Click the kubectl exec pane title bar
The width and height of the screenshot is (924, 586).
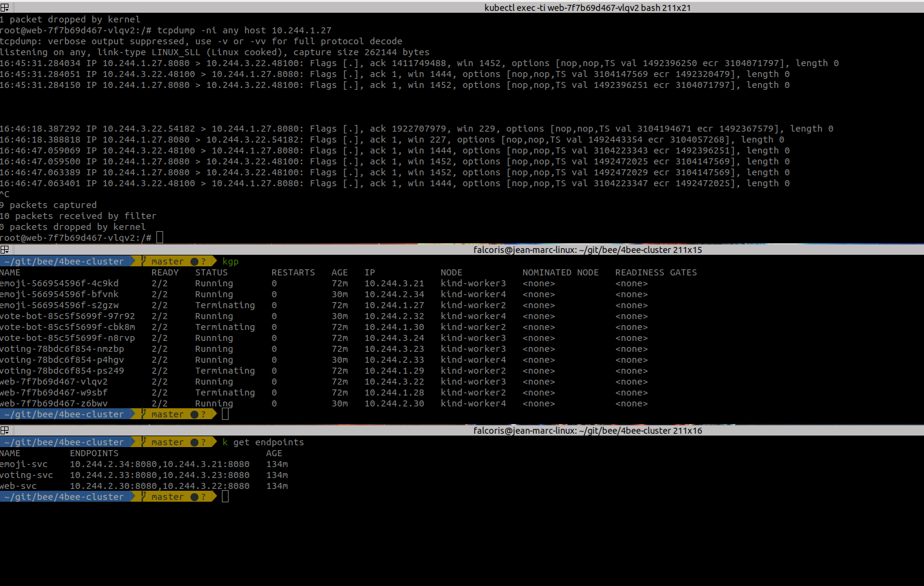(x=588, y=7)
